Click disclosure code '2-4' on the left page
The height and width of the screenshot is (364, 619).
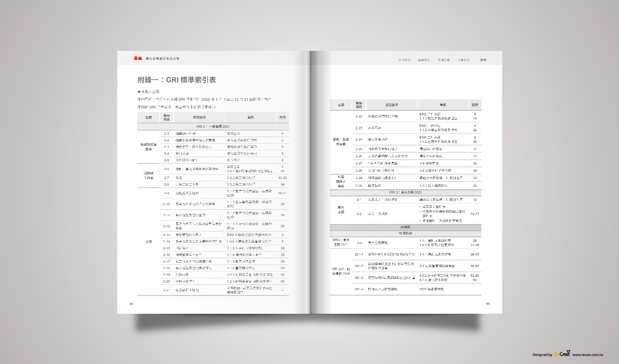(166, 154)
